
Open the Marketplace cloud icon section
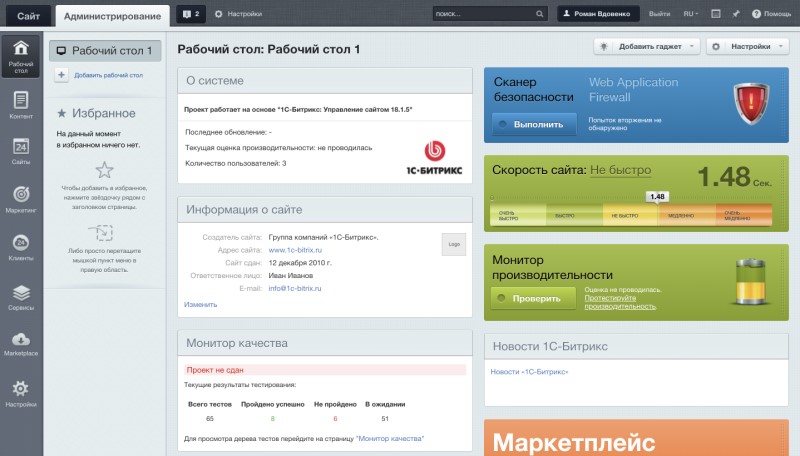21,343
